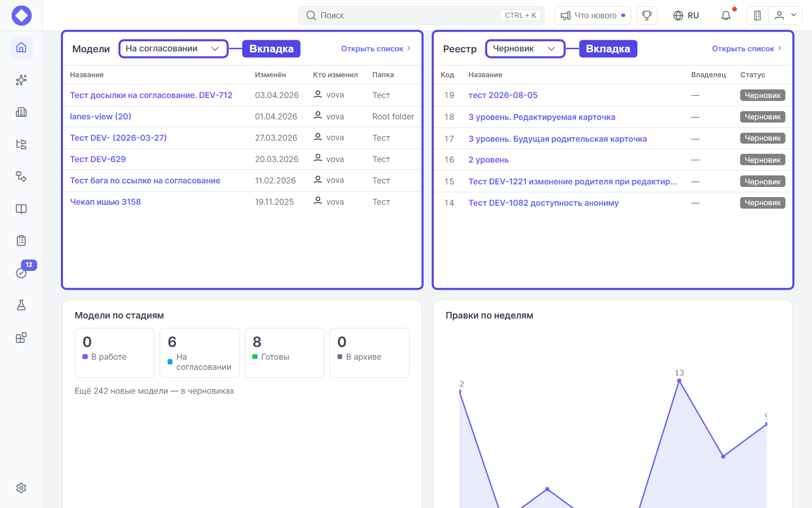Focus the 'Поиск' search field
This screenshot has width=812, height=508.
coord(421,15)
